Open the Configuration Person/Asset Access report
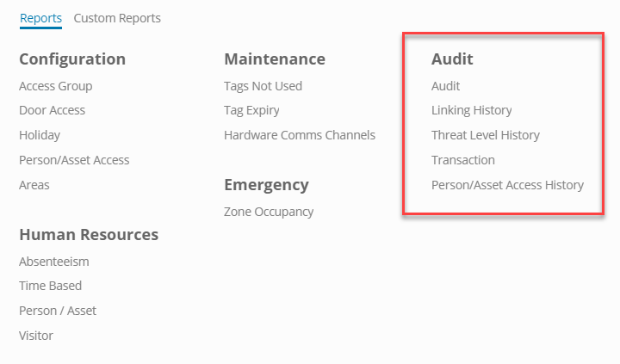Image resolution: width=620 pixels, height=364 pixels. pos(74,160)
